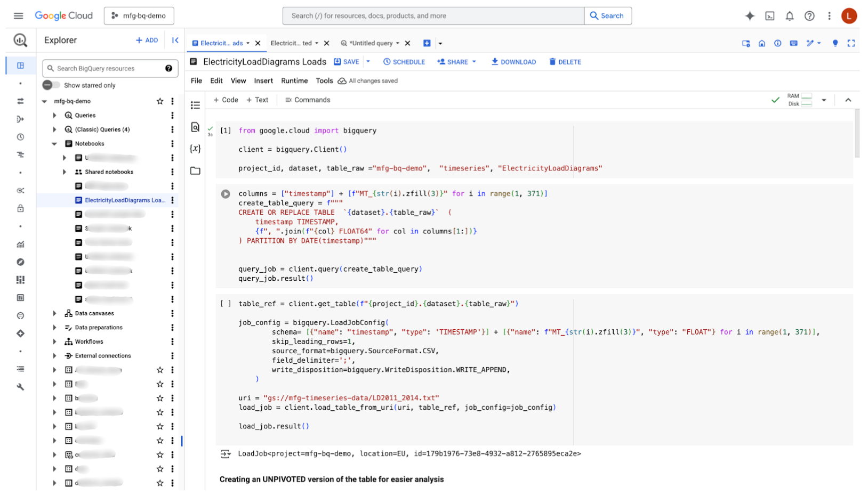Focus the top resource search box

[x=433, y=16]
